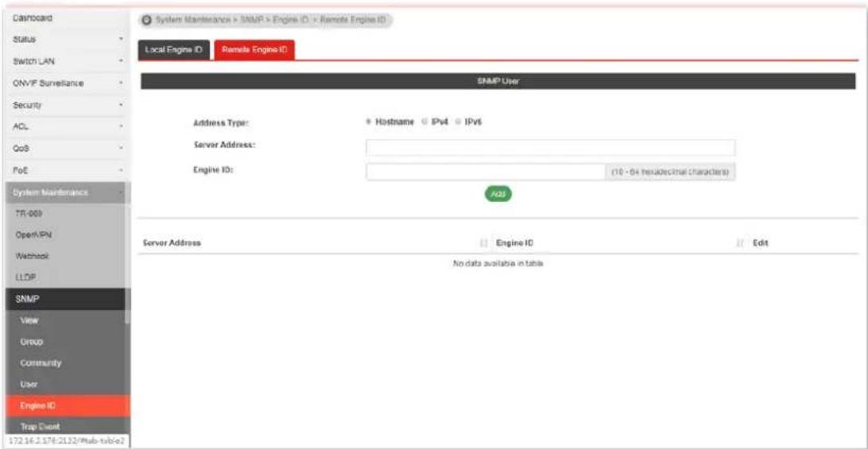Screen dimensions: 868x449
Task: Click the Server Address input field
Action: tap(550, 148)
